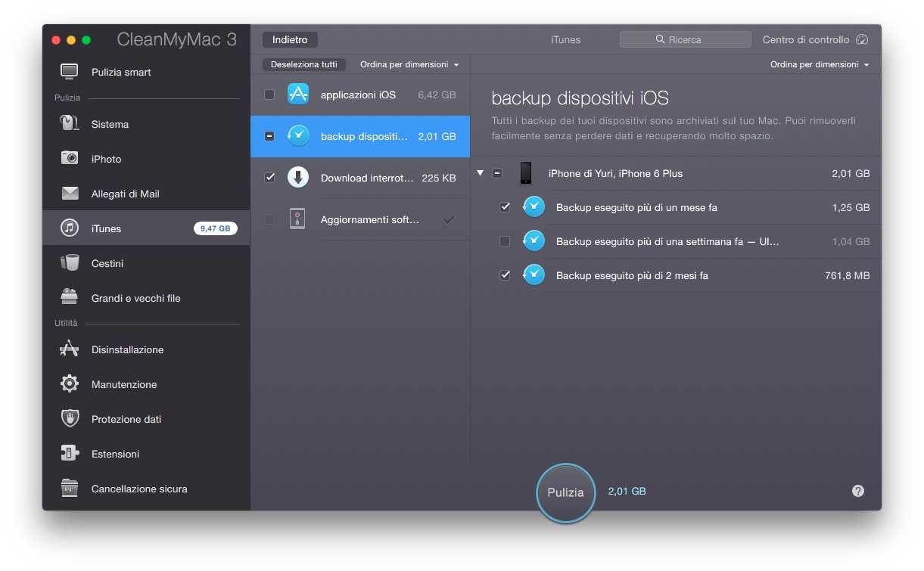
Task: Click the Centro di controllo gauge icon
Action: pos(862,39)
